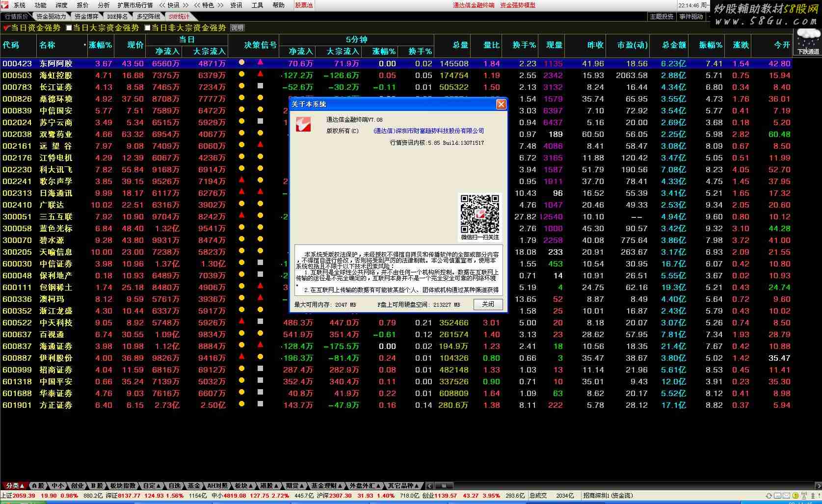Viewport: 822px width, 504px height.
Task: Open the company link 深圳市财富趋势科技股份有限公司
Action: [428, 131]
